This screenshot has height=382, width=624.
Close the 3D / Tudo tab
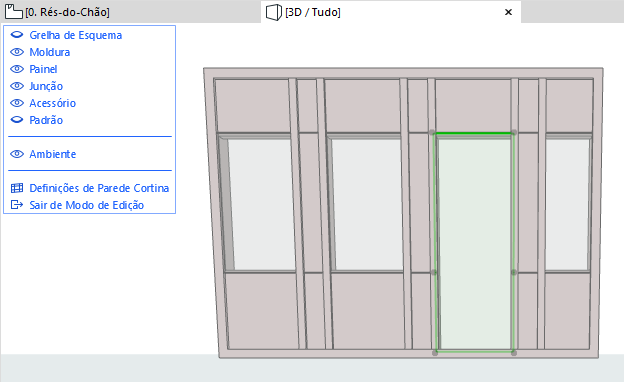pos(508,12)
